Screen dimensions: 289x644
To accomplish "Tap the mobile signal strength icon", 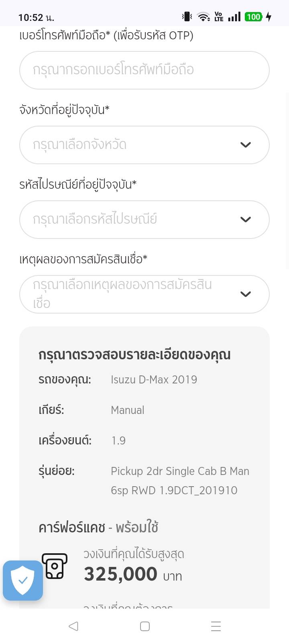I will pos(234,17).
